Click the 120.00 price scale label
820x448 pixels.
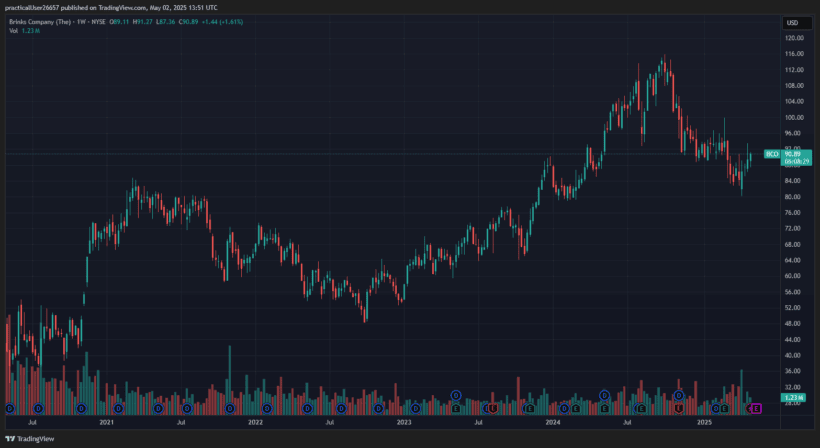(795, 37)
